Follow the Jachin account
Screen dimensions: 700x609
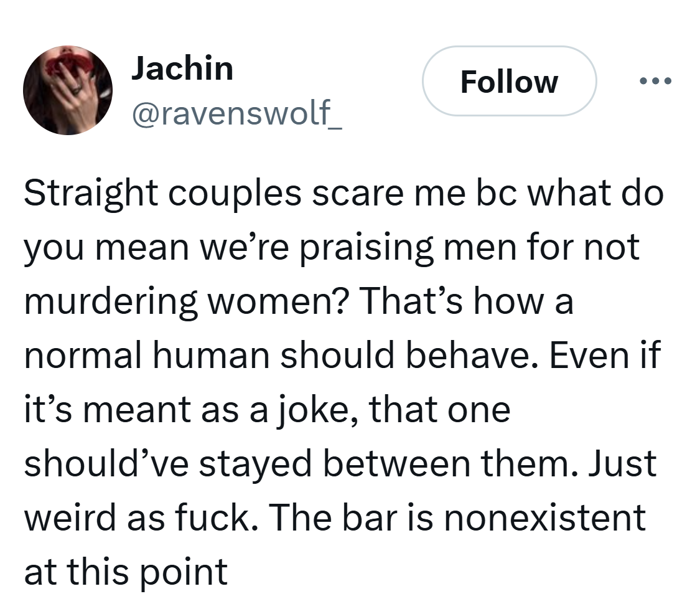509,82
